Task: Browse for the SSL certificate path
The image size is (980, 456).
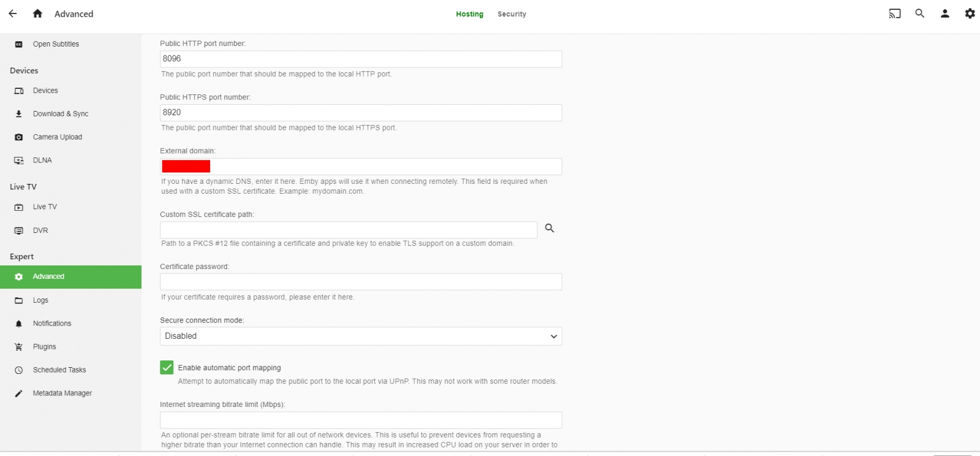Action: tap(549, 228)
